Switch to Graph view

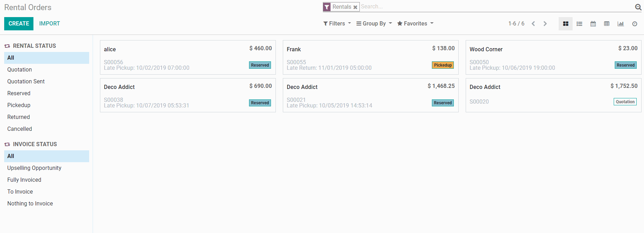pos(620,24)
